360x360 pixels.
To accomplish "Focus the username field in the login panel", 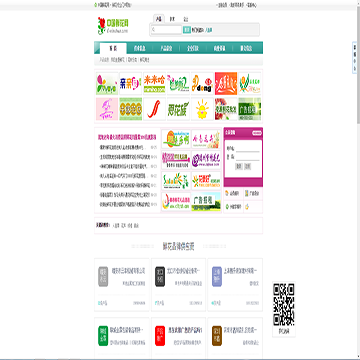I will 247,148.
